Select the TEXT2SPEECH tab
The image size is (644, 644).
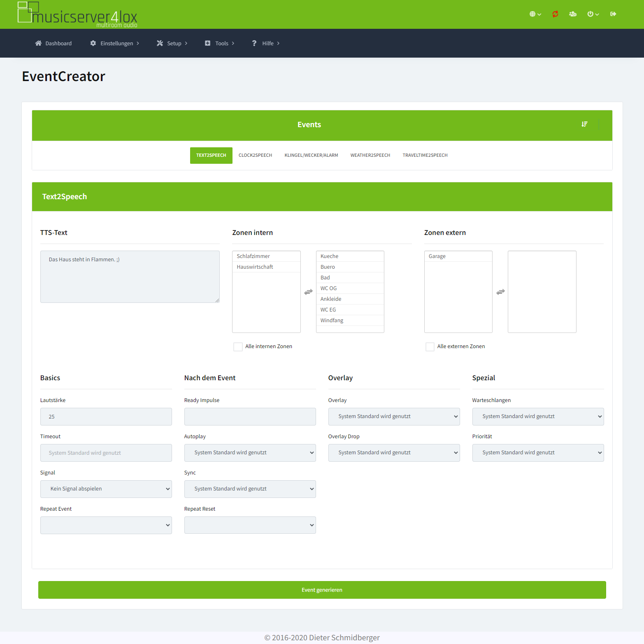pyautogui.click(x=211, y=156)
